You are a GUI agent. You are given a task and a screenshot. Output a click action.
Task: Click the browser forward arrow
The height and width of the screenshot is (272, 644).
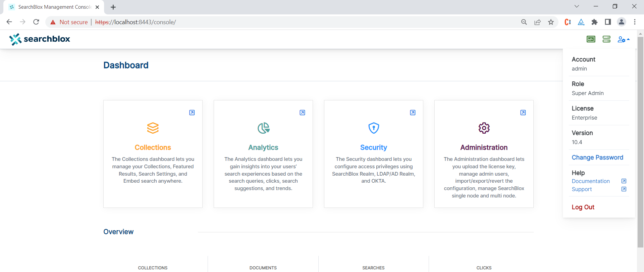(x=22, y=22)
